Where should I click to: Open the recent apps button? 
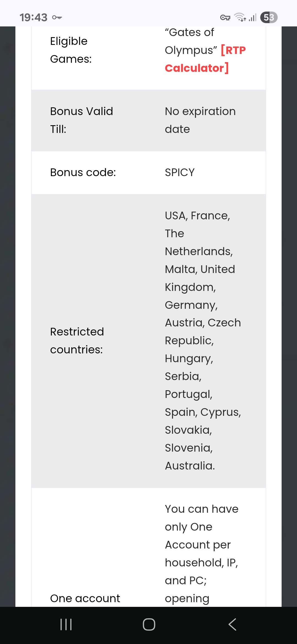(x=66, y=624)
